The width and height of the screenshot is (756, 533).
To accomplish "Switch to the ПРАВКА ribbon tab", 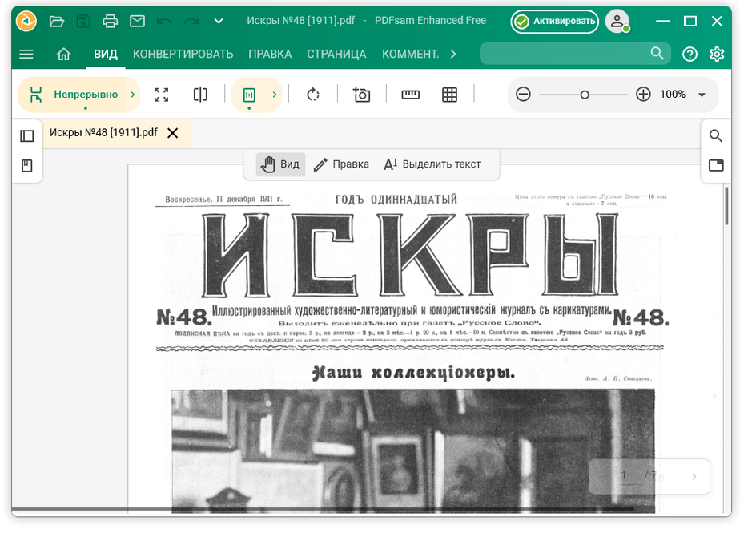I will [x=270, y=54].
